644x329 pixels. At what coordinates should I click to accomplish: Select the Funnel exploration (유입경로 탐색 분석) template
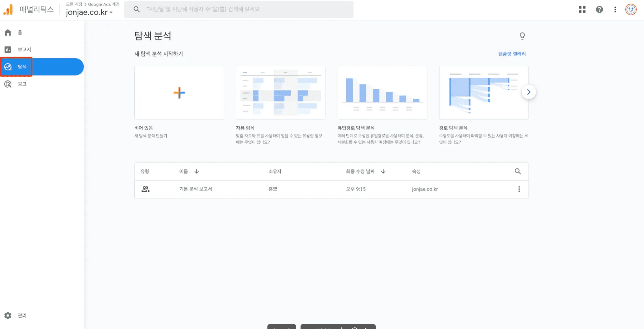pos(382,93)
